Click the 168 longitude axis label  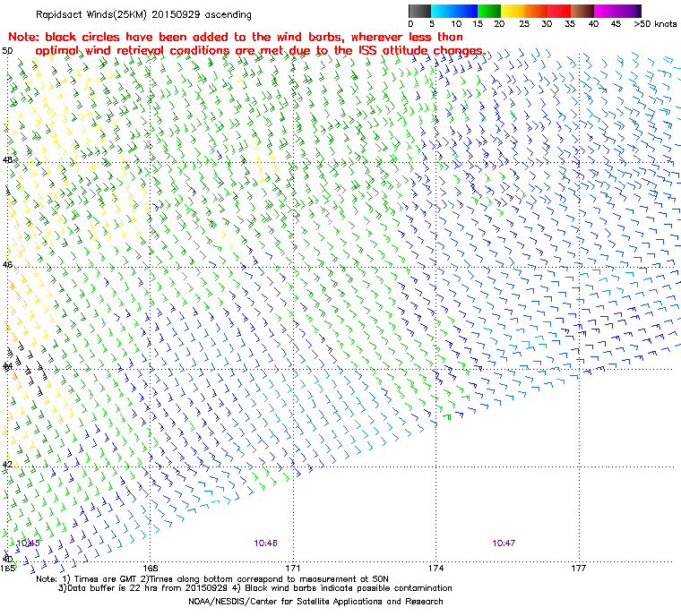click(151, 568)
